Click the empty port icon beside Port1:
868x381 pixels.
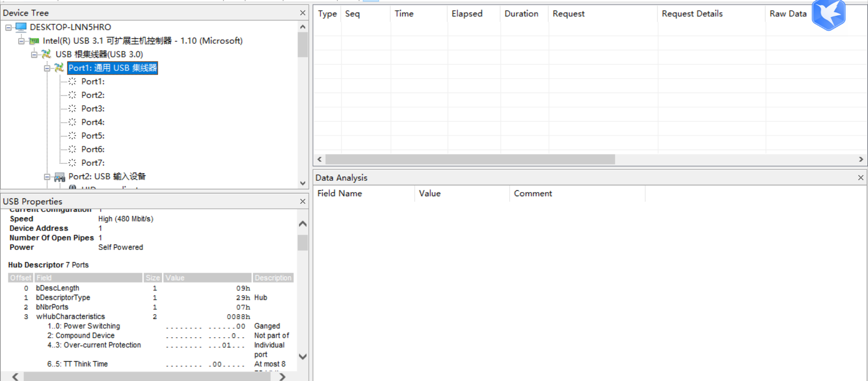(x=72, y=81)
